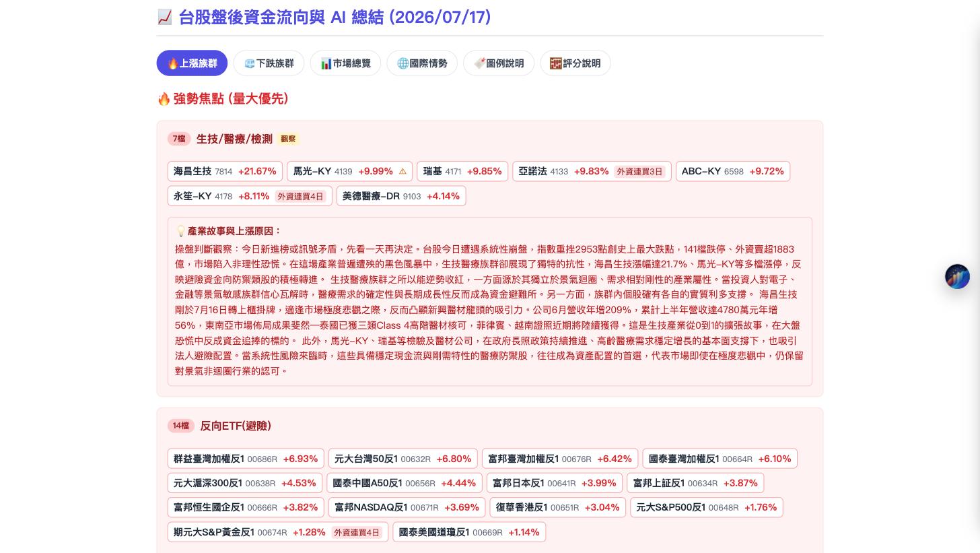Screen dimensions: 980x553
Task: Open the floating chart assistant icon
Action: (957, 277)
